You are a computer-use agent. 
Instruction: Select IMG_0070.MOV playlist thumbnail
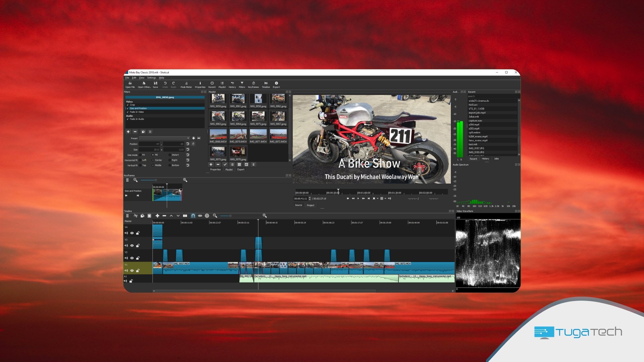click(x=238, y=136)
